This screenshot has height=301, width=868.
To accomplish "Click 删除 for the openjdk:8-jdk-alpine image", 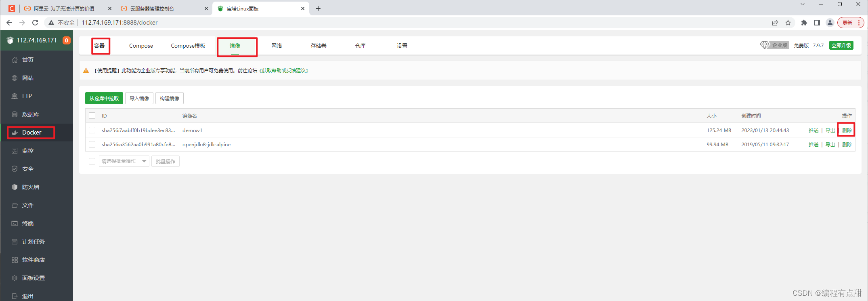I will click(847, 144).
